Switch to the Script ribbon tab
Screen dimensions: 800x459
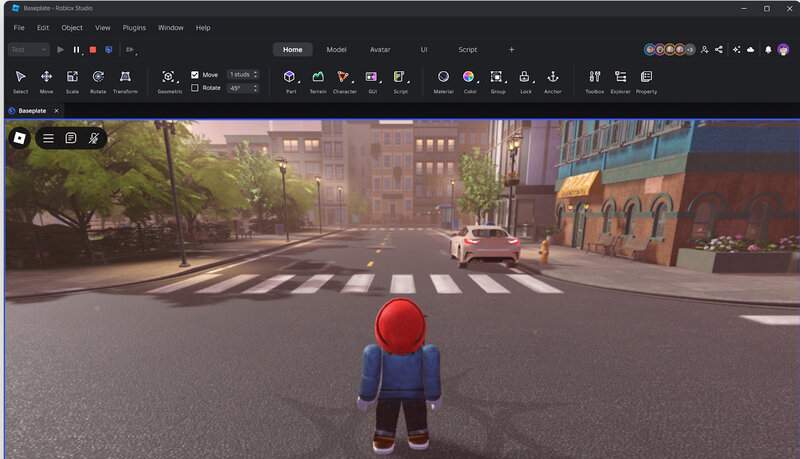(467, 49)
